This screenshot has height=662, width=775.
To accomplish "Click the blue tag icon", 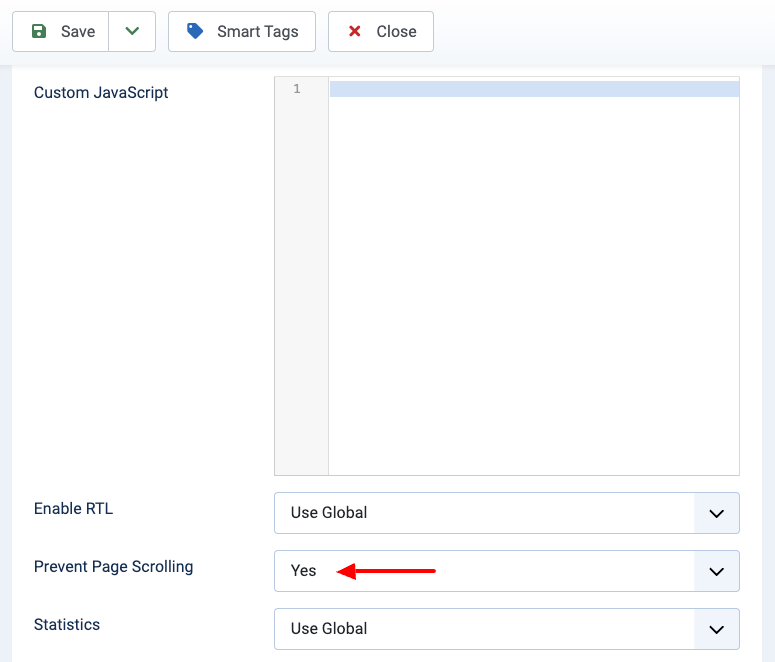I will (x=195, y=31).
